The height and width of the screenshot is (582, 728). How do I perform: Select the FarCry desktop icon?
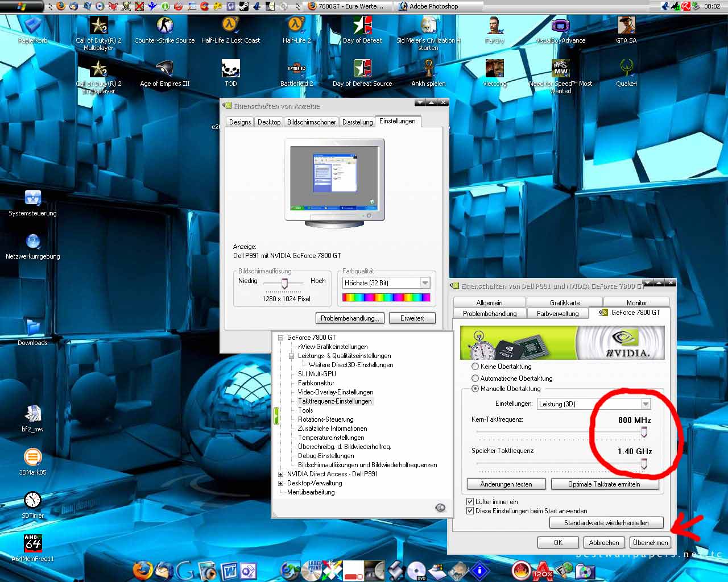[494, 26]
